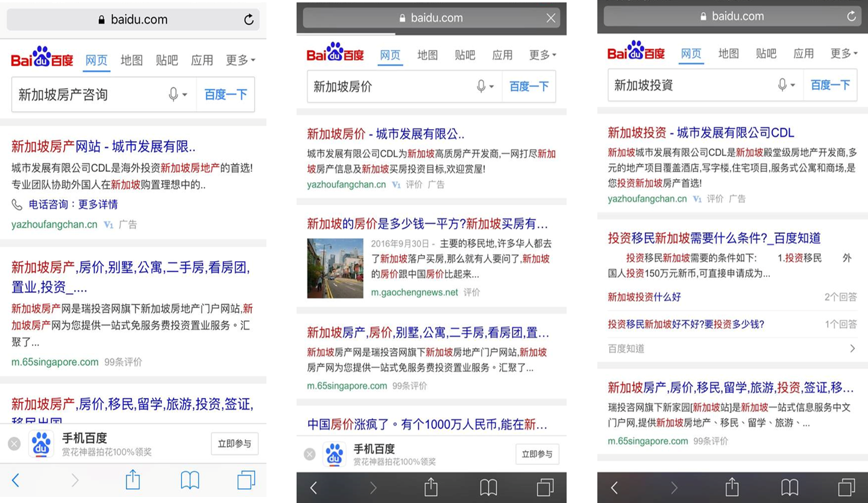The image size is (868, 503).
Task: Open 电话咨询：更多详情 link
Action: 73,205
